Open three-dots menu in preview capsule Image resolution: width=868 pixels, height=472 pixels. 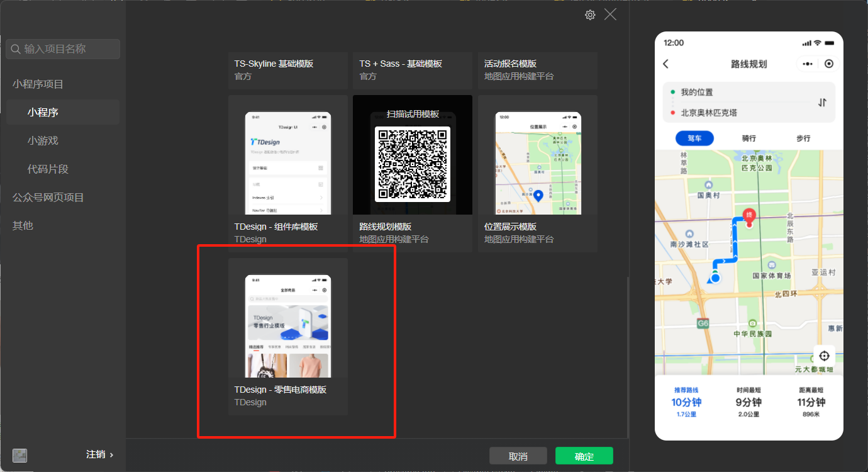(x=808, y=64)
